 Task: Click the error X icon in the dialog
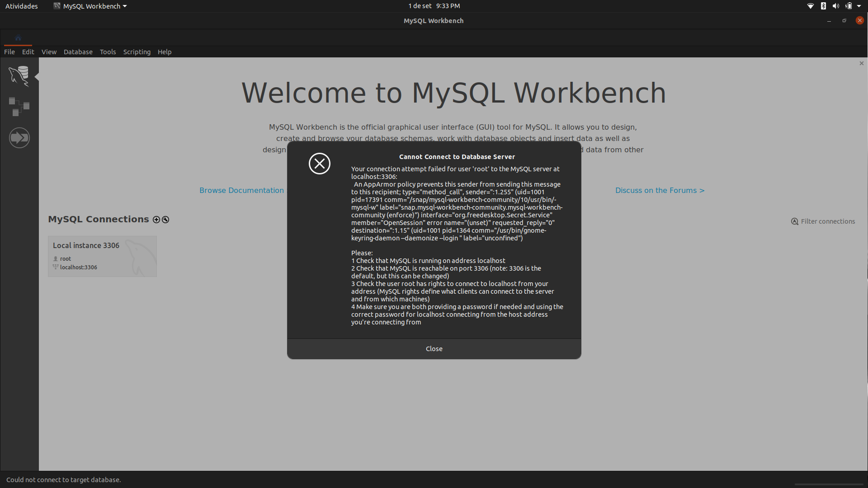pyautogui.click(x=320, y=164)
